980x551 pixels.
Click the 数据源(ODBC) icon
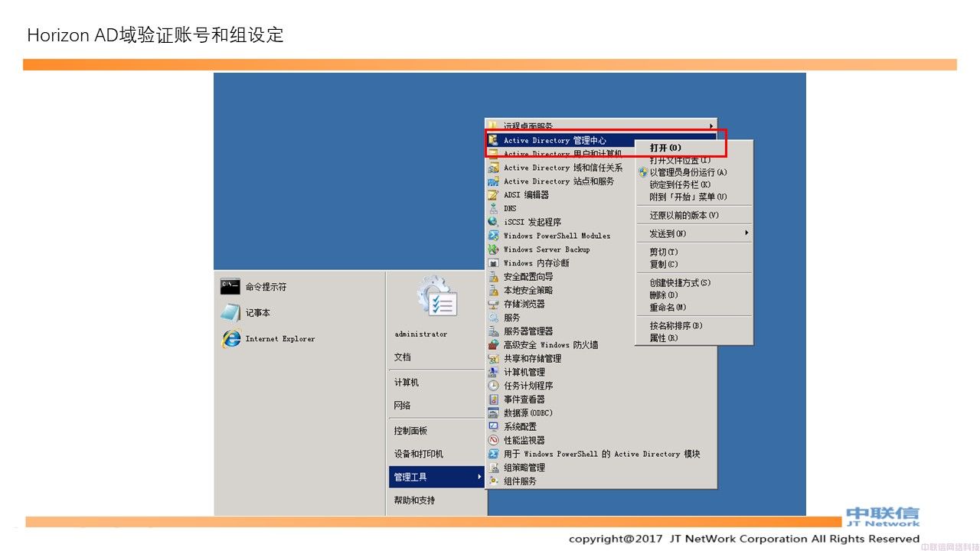tap(494, 412)
